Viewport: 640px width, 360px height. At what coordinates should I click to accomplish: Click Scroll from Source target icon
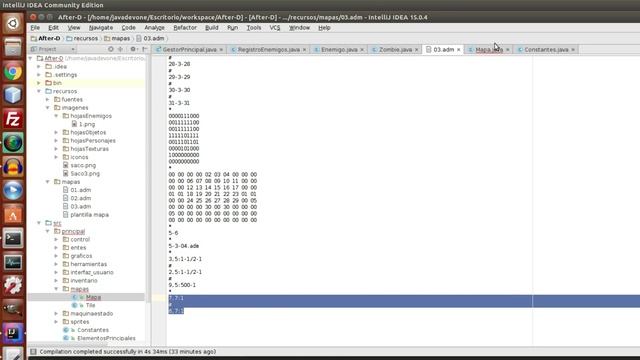pos(111,49)
